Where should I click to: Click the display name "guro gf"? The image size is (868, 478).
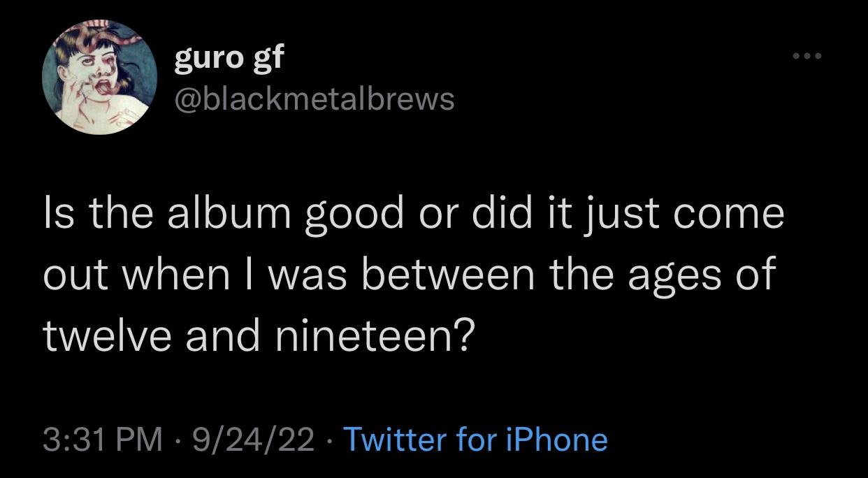click(x=229, y=57)
